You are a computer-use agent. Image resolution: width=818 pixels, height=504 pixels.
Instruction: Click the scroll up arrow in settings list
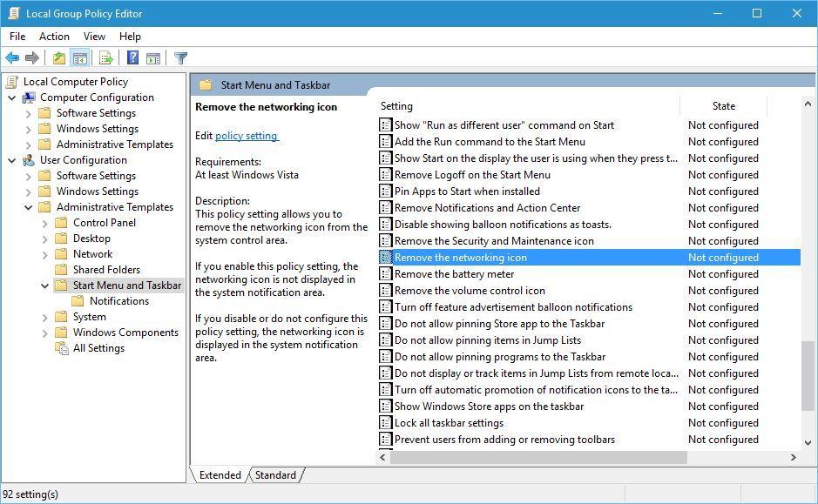click(808, 104)
